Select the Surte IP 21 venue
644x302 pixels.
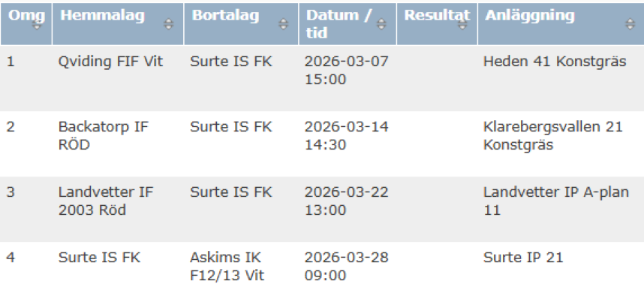(523, 258)
